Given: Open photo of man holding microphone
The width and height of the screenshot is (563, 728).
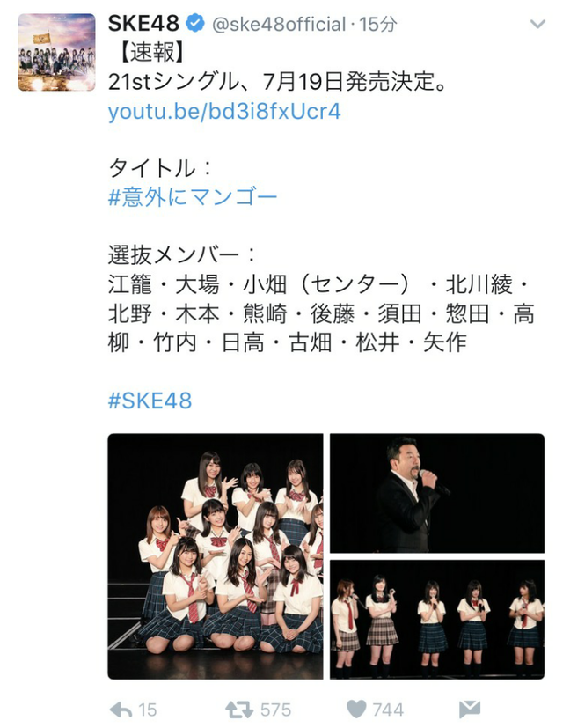Looking at the screenshot, I should point(437,493).
